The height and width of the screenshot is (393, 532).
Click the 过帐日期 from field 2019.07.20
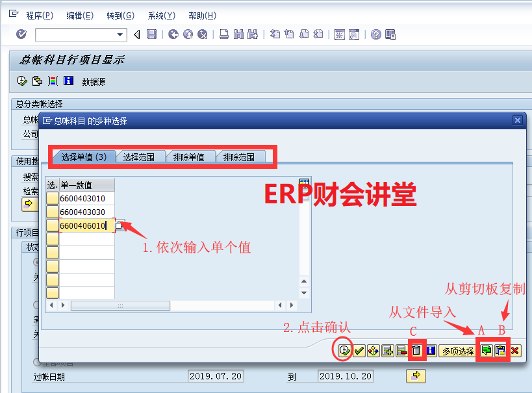(216, 376)
